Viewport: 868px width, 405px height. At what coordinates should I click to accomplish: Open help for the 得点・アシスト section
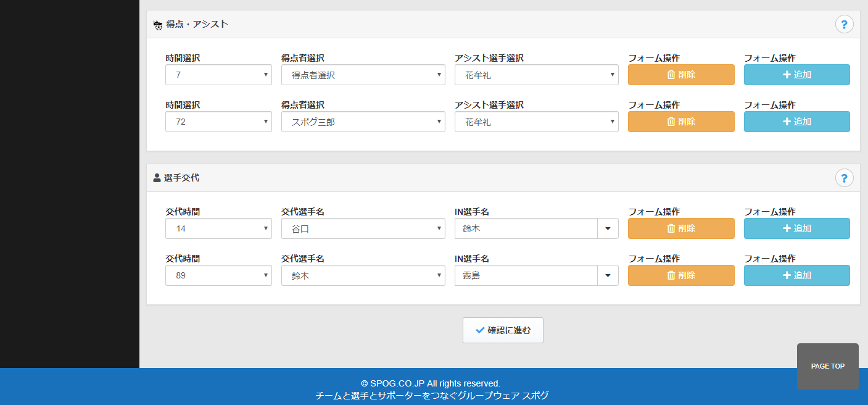(x=844, y=25)
